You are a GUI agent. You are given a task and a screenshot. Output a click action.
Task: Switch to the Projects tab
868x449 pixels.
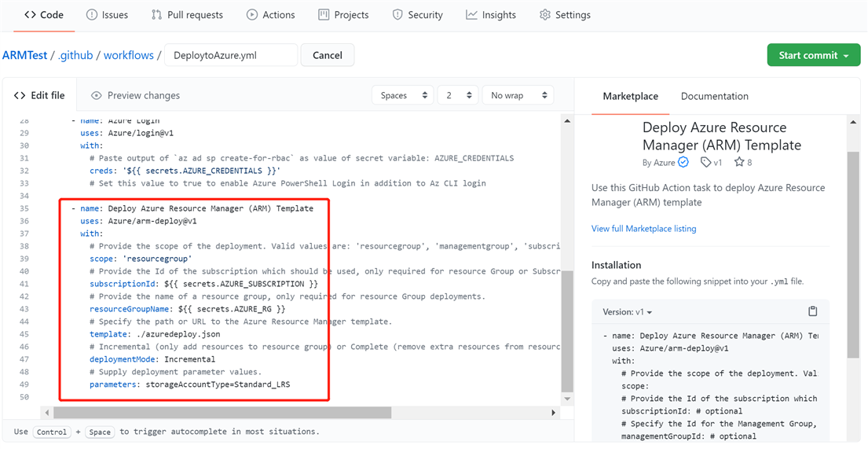343,15
